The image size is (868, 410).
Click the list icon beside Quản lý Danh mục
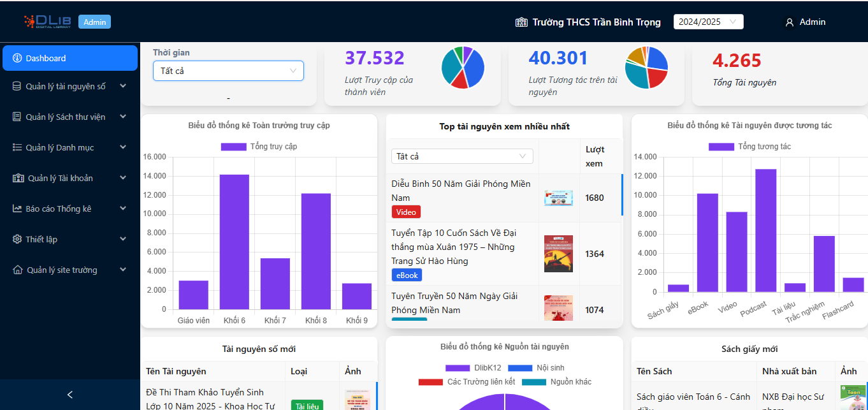click(x=17, y=147)
